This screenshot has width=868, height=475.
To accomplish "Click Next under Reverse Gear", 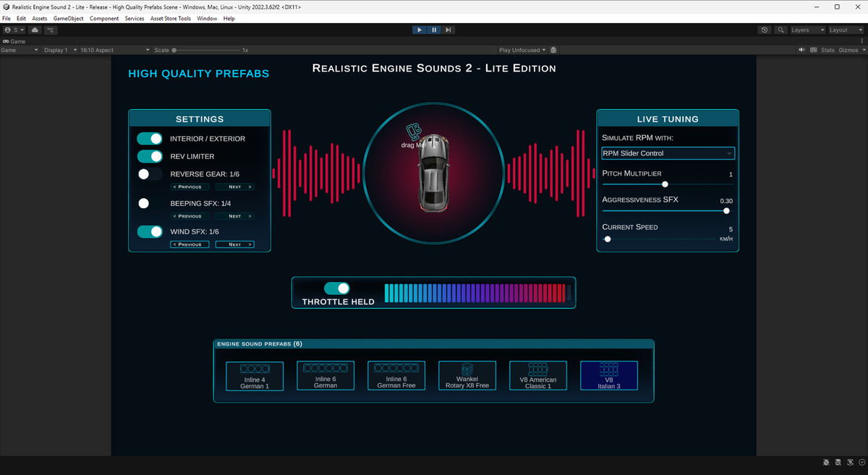I will 235,187.
